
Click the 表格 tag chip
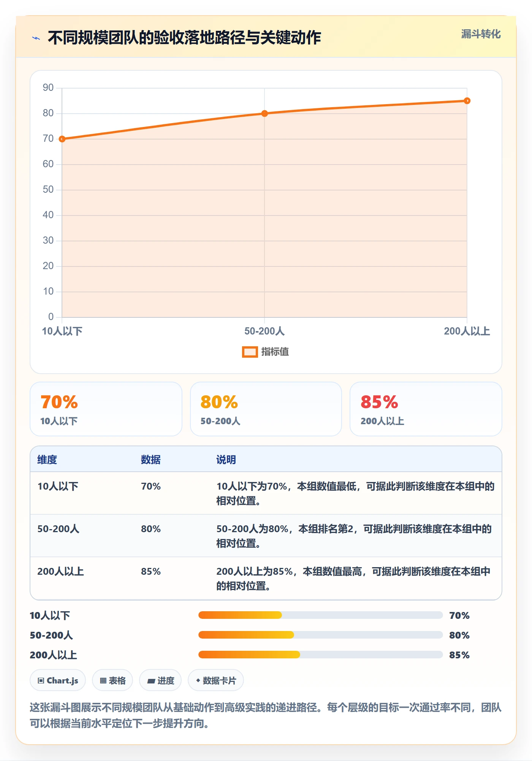click(112, 680)
